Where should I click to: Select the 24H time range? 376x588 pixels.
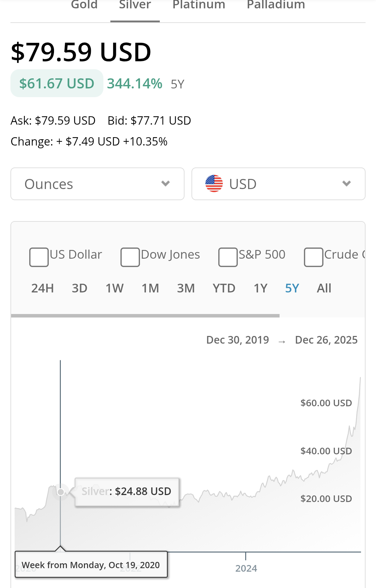(x=42, y=288)
